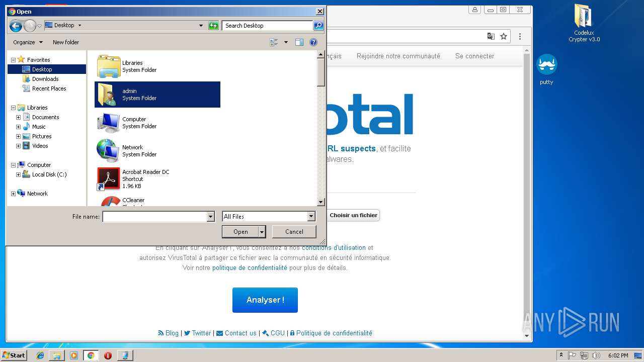Click the volume speaker tray icon
644x362 pixels.
(x=596, y=355)
